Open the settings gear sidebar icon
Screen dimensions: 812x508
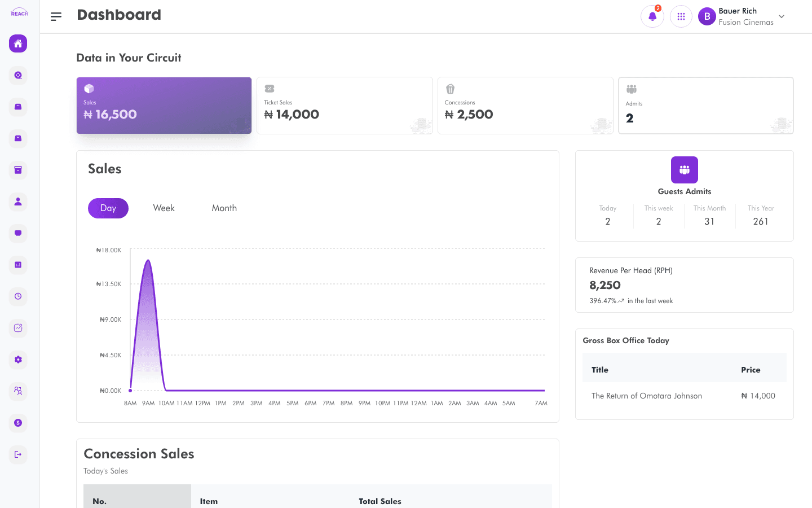[x=18, y=360]
